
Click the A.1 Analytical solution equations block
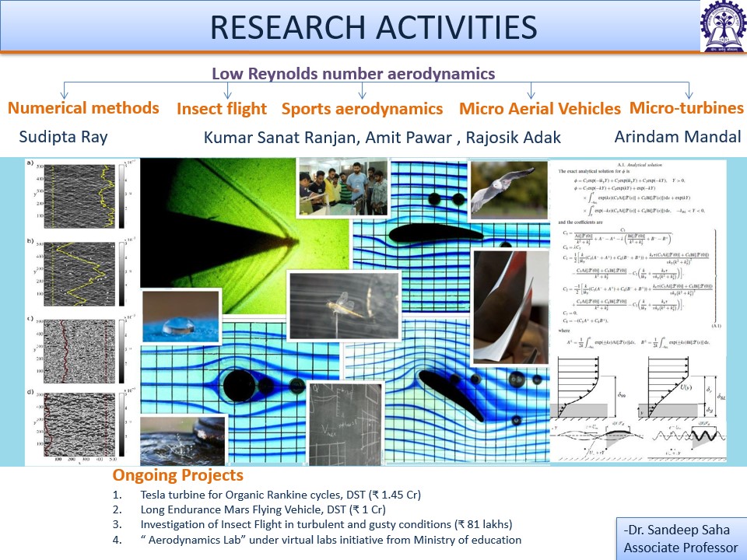638,255
